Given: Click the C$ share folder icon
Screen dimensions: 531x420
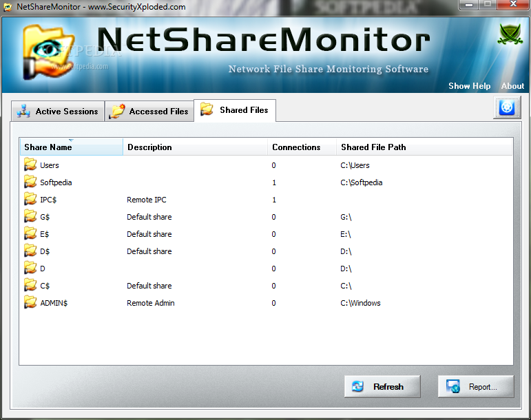Looking at the screenshot, I should [x=30, y=286].
